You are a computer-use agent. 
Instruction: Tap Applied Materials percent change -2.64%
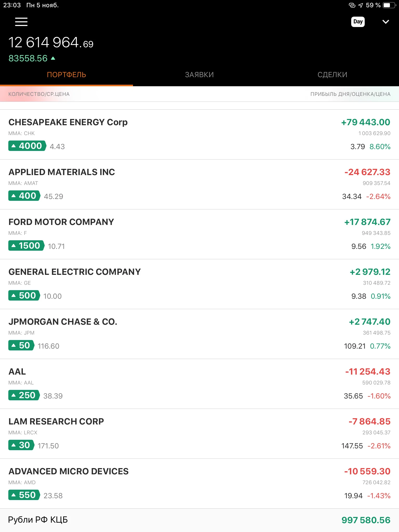click(x=378, y=196)
